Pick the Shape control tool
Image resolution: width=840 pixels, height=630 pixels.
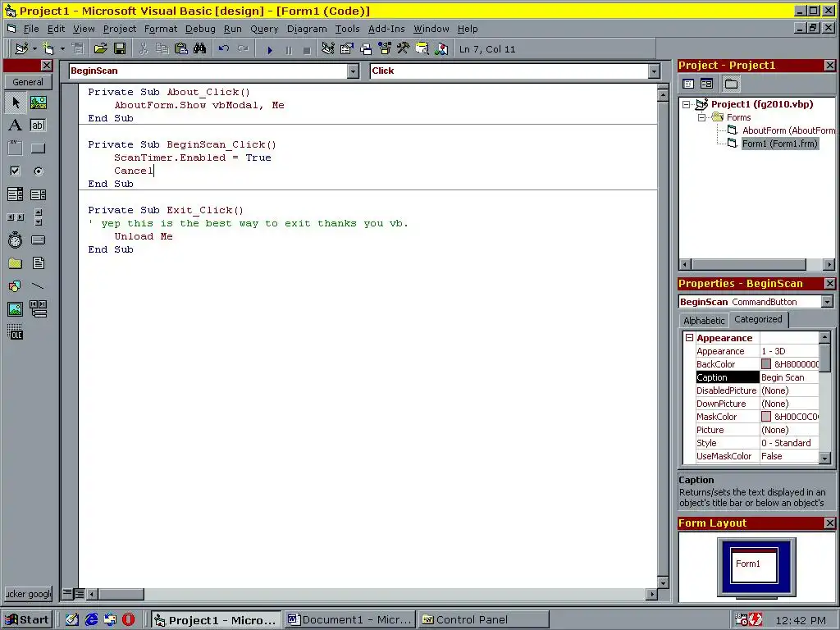click(16, 286)
